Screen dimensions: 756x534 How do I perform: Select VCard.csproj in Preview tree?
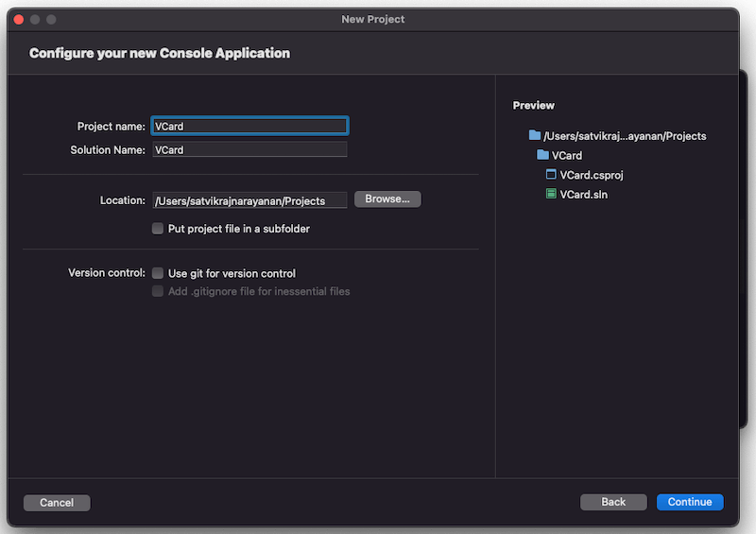click(x=592, y=175)
